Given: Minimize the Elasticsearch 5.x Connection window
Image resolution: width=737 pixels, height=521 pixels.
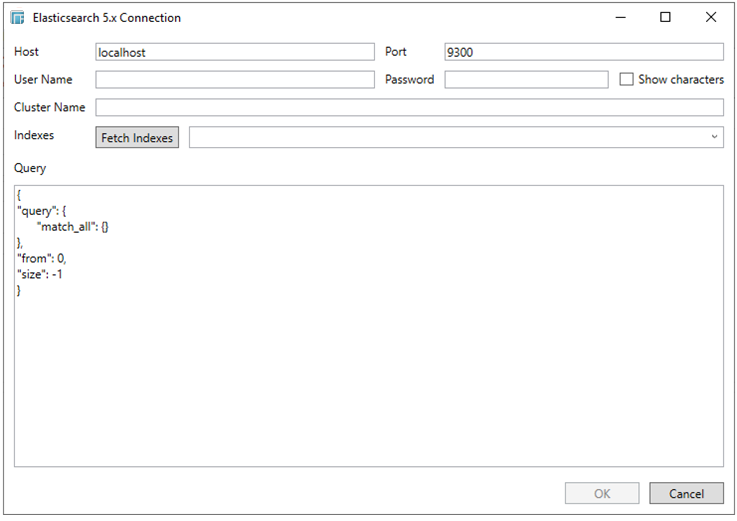Looking at the screenshot, I should 620,18.
